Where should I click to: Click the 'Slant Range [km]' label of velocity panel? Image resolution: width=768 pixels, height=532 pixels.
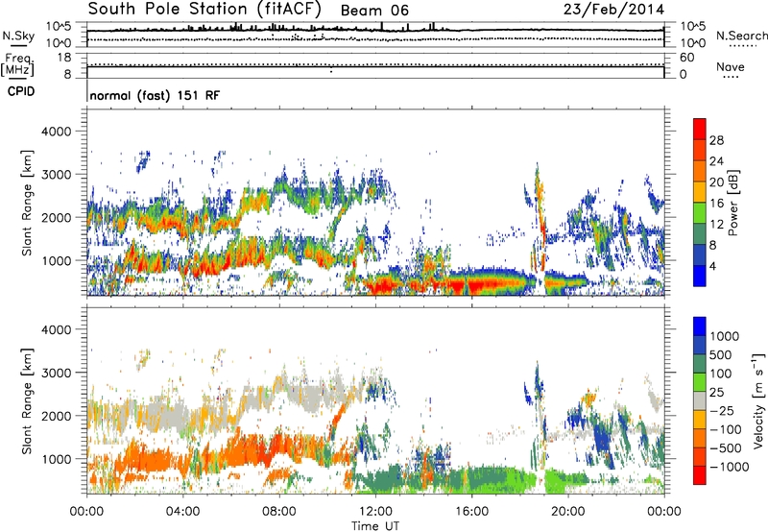click(x=26, y=400)
